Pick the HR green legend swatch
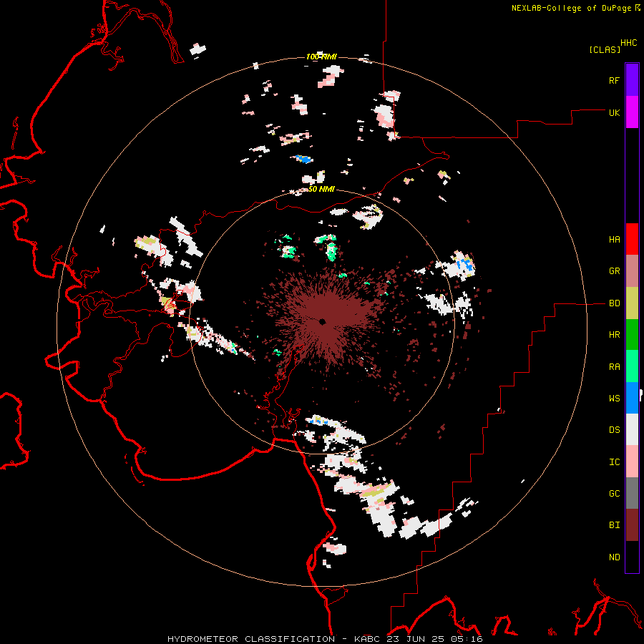644x644 pixels. (632, 335)
